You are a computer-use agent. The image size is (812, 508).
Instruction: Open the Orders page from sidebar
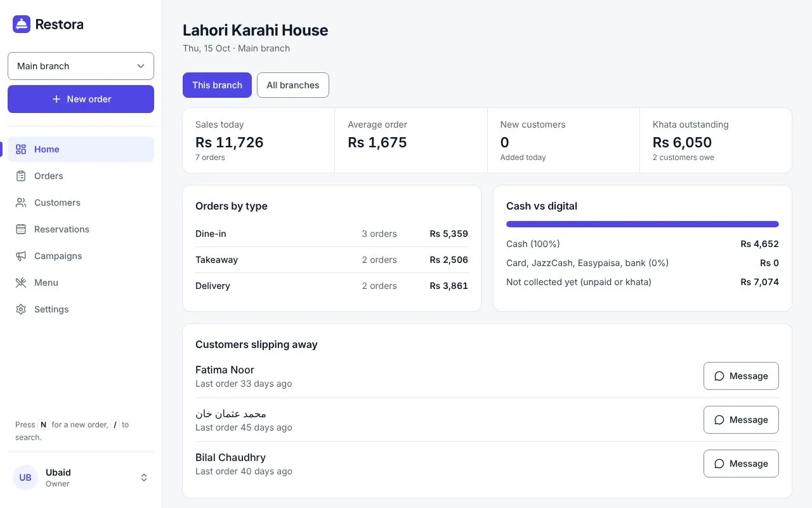pyautogui.click(x=81, y=176)
